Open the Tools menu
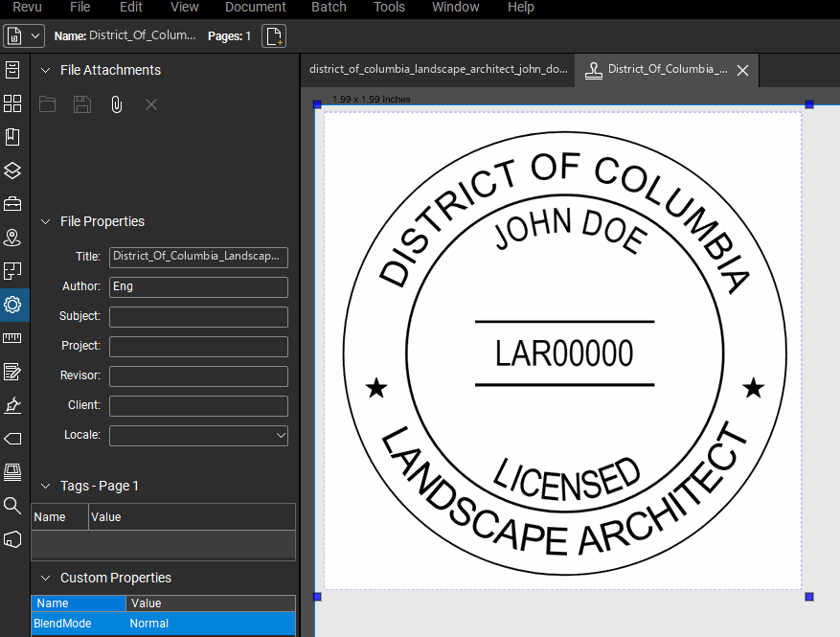The image size is (840, 637). 389,7
